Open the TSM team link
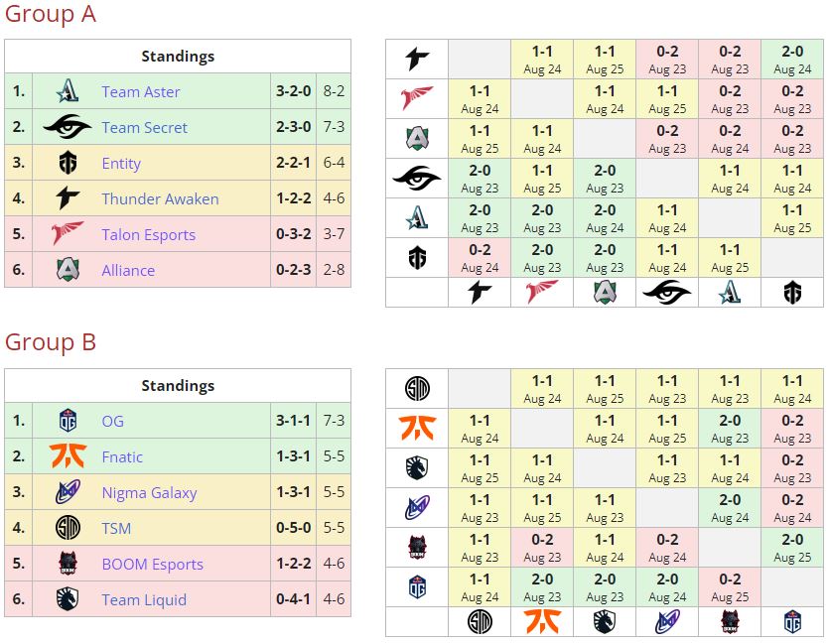829x644 pixels. [x=116, y=528]
